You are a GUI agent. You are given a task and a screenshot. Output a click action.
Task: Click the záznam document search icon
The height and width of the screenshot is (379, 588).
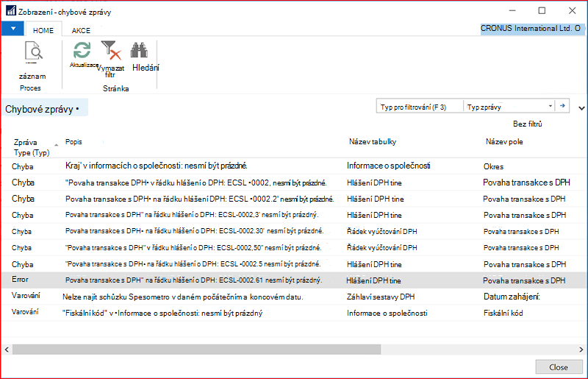click(33, 52)
